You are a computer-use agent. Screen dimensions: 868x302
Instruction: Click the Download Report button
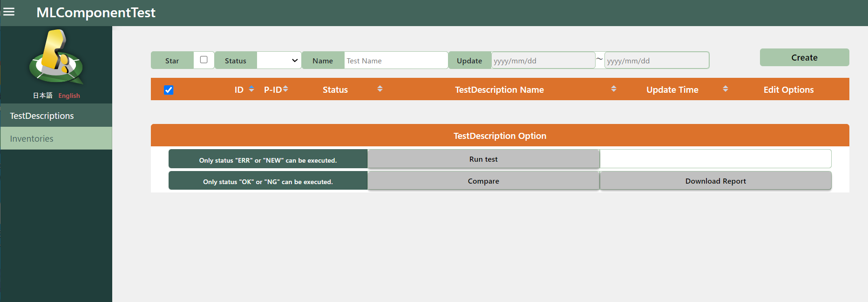click(715, 181)
